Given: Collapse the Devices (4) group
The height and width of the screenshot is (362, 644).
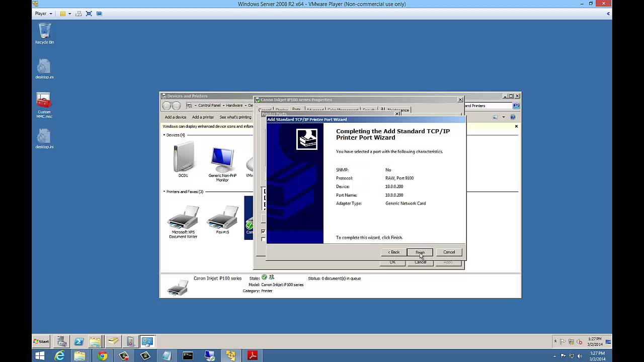Looking at the screenshot, I should coord(164,135).
